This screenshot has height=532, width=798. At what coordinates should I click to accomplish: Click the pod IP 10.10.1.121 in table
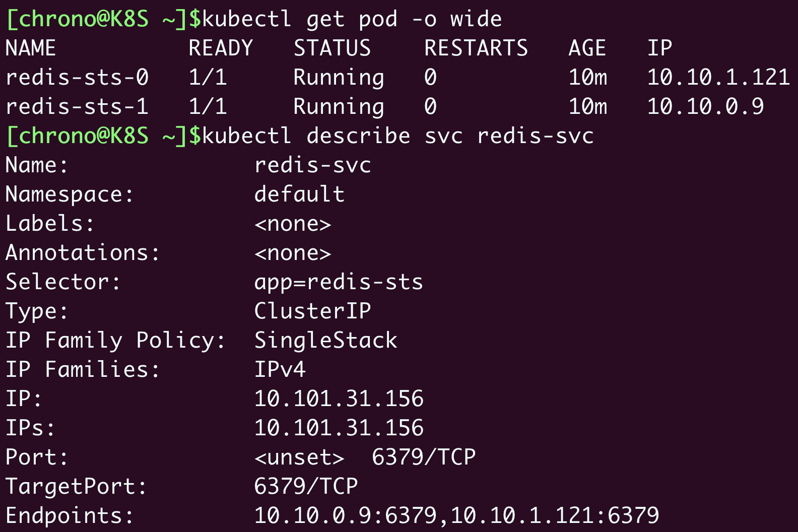click(718, 78)
